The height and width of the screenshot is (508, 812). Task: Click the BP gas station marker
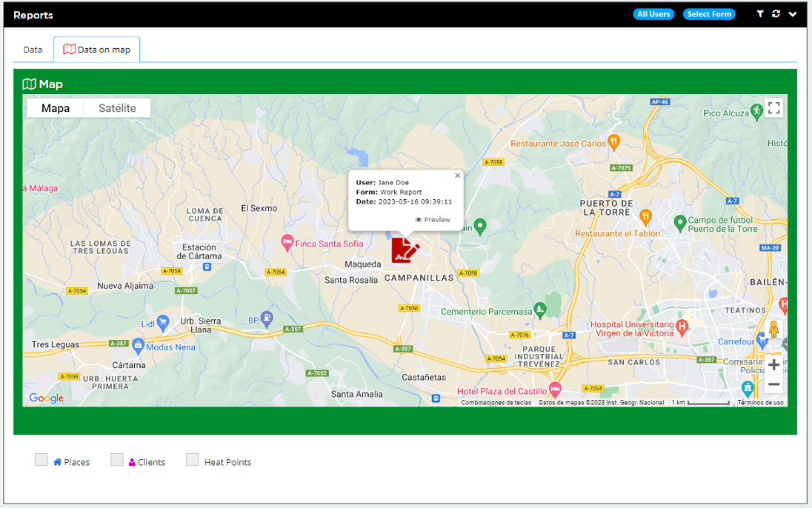266,319
